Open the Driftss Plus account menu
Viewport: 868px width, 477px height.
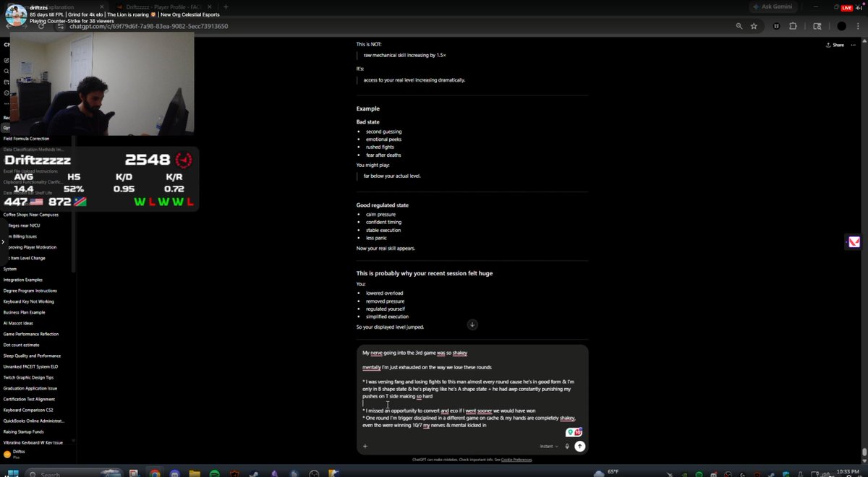tap(36, 454)
